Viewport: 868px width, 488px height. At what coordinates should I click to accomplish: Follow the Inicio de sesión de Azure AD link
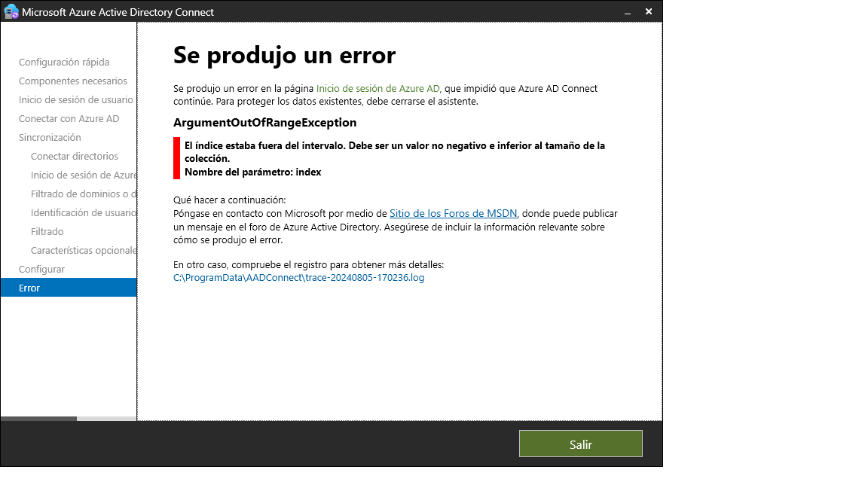pyautogui.click(x=377, y=89)
